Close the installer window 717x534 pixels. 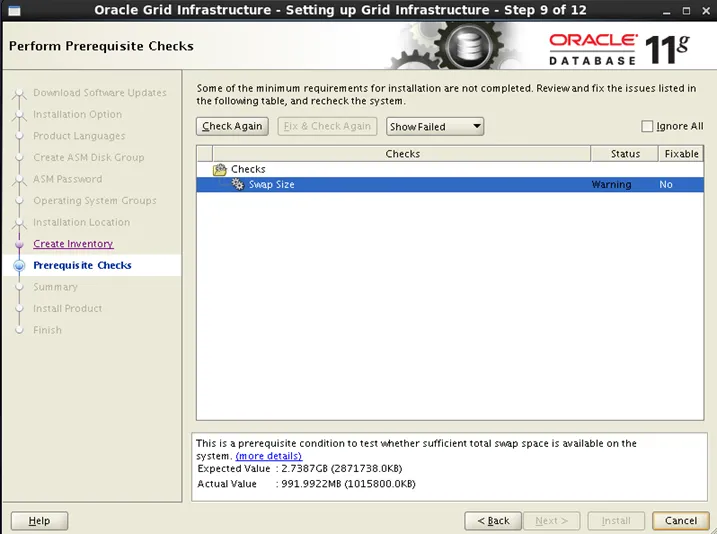point(706,11)
